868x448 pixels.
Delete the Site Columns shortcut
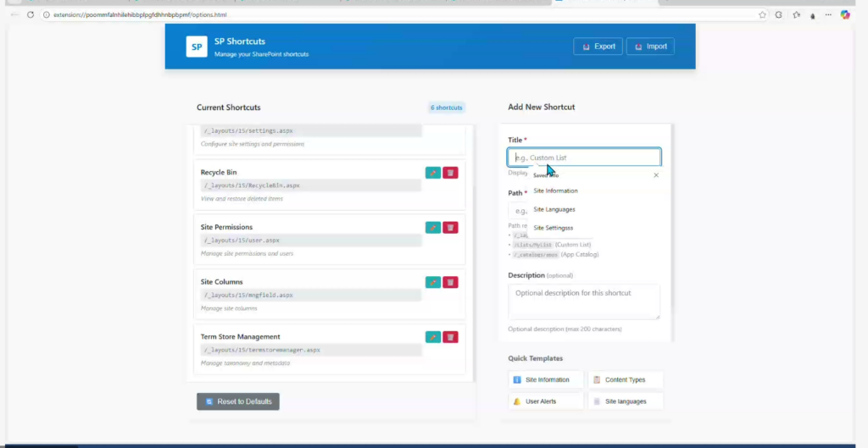tap(450, 282)
